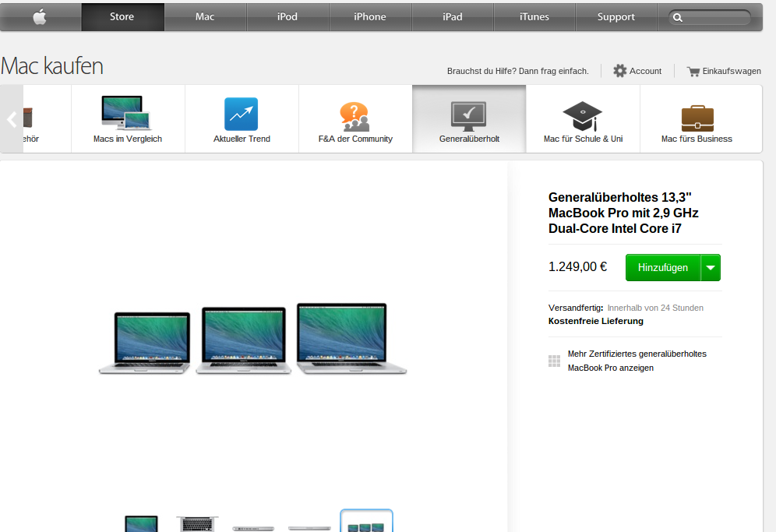Click the grid icon beside Mehr Zertifiziertes
Viewport: 776px width, 532px height.
554,361
